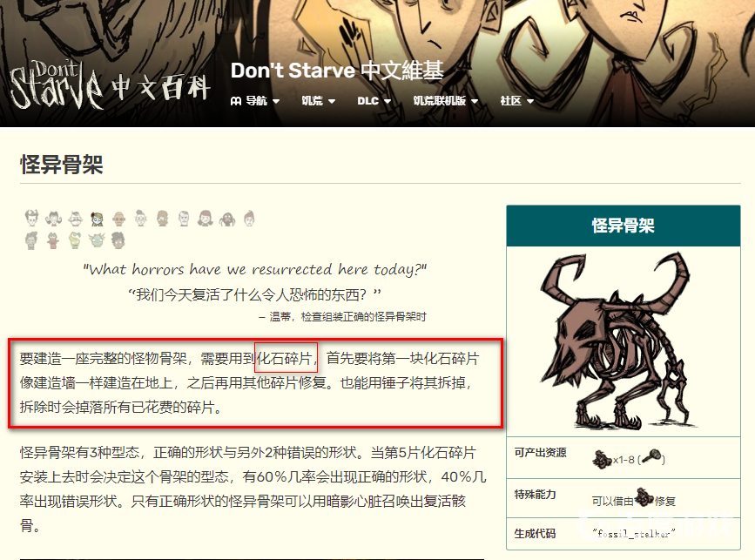The image size is (755, 560).
Task: Choose the Wolfgang portrait icon
Action: coord(75,219)
